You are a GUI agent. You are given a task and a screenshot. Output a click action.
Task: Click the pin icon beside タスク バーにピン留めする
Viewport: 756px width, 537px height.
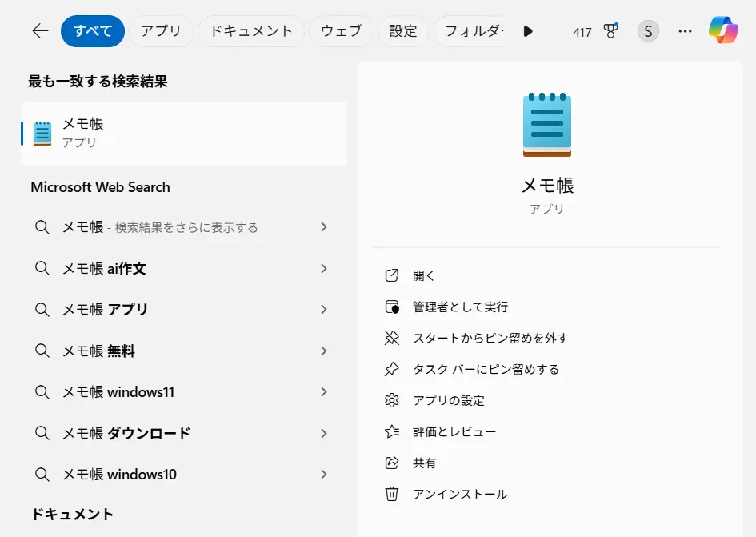point(391,369)
